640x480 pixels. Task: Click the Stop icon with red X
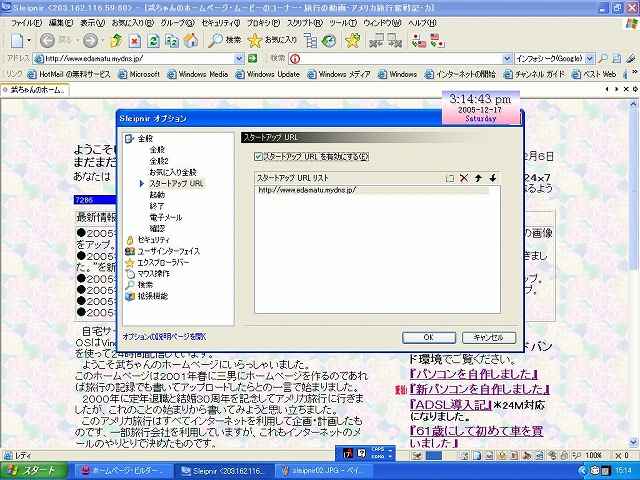tap(135, 40)
